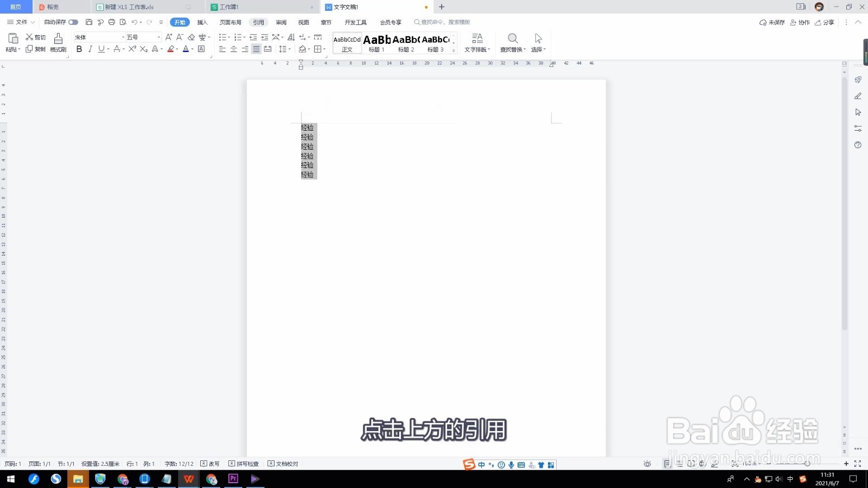Click the 分享 (Share) button
868x488 pixels.
point(827,22)
